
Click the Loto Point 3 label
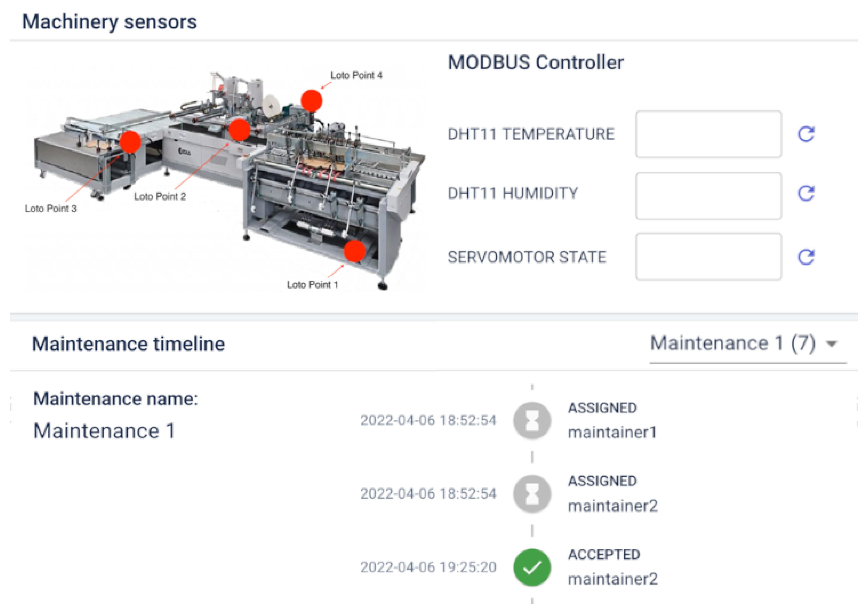point(51,209)
